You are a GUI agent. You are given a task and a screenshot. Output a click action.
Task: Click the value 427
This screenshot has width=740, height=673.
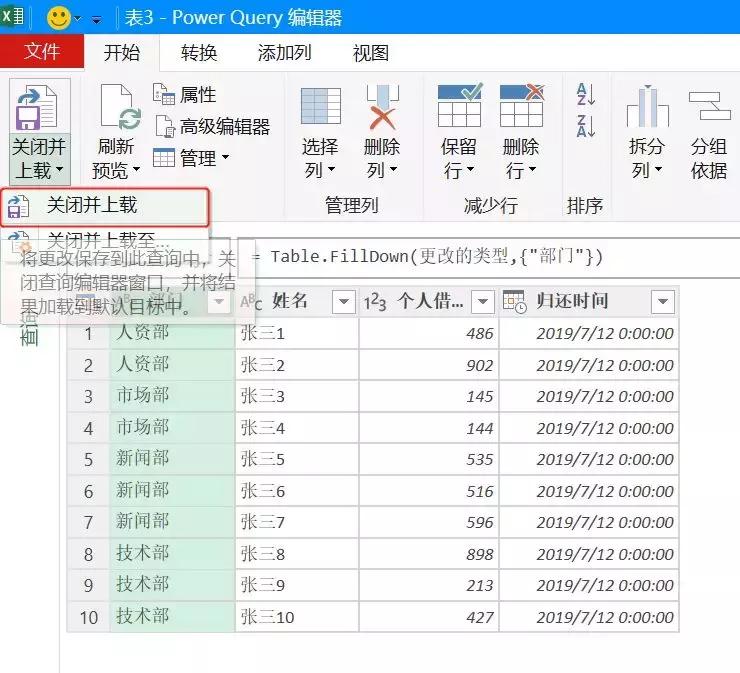point(479,617)
